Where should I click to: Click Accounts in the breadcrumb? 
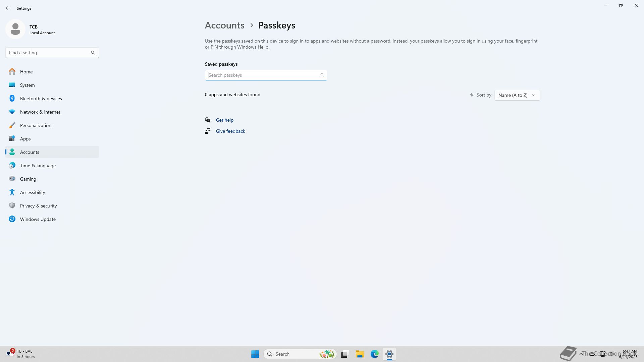pyautogui.click(x=224, y=25)
